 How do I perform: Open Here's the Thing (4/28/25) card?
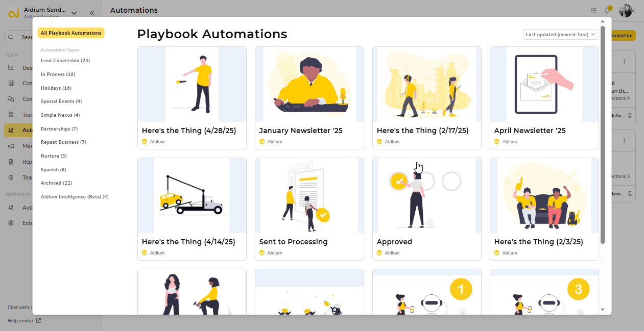point(192,98)
